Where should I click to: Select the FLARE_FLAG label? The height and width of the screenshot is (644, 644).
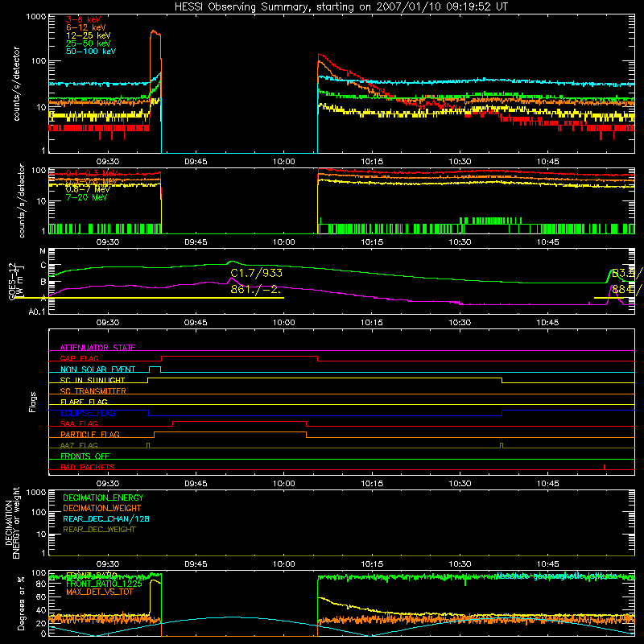tap(84, 402)
